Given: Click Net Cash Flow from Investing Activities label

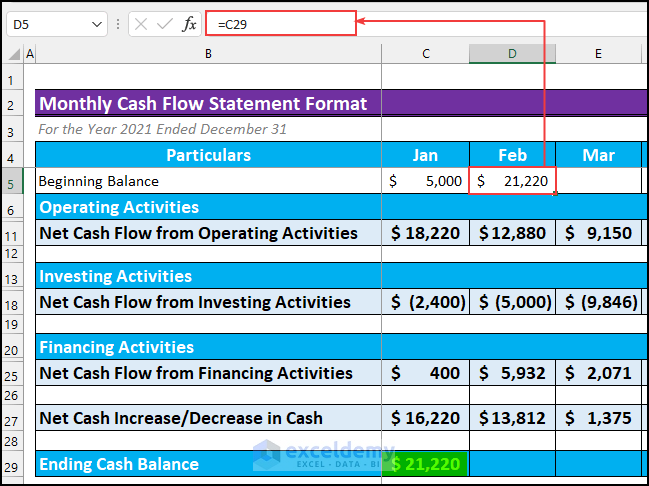Looking at the screenshot, I should pyautogui.click(x=209, y=302).
